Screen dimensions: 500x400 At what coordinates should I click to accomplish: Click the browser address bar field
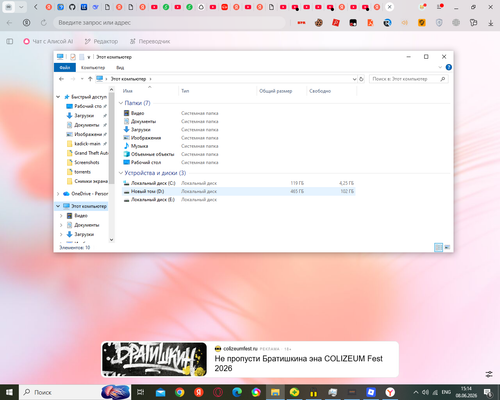[169, 23]
